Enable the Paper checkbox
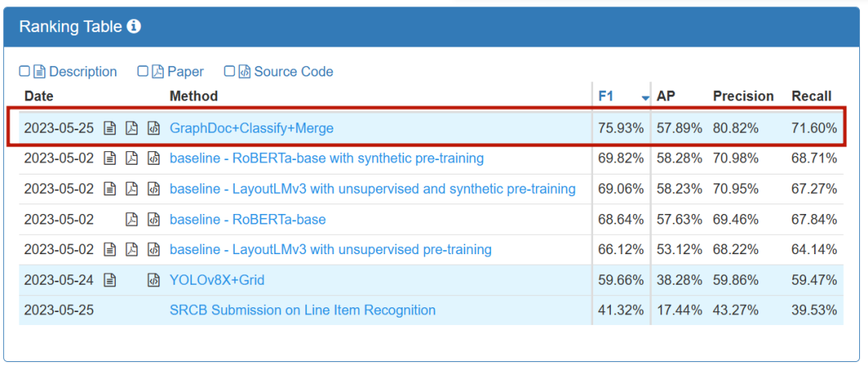Image resolution: width=868 pixels, height=370 pixels. [x=143, y=72]
